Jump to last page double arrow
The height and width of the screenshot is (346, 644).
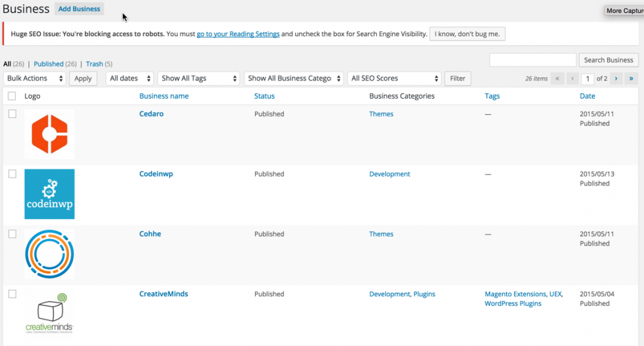631,79
